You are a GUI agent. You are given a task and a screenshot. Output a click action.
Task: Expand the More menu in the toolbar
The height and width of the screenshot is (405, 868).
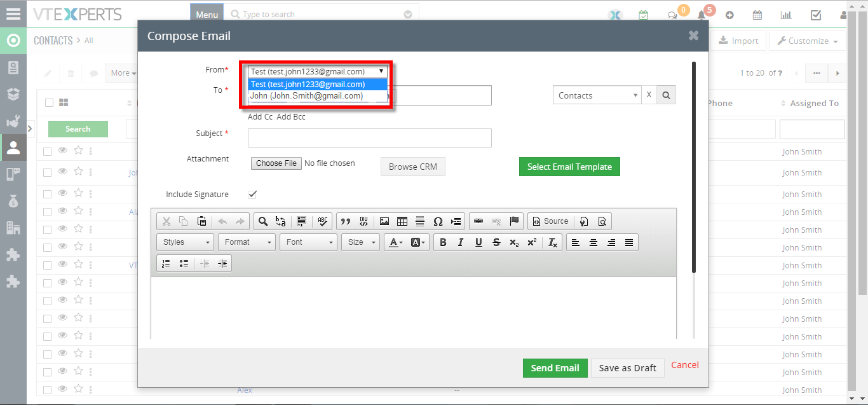tap(123, 72)
